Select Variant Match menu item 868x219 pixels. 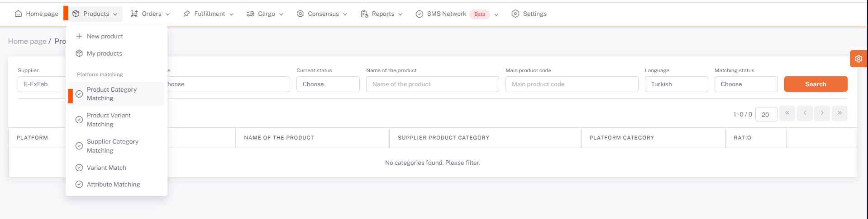pos(117,168)
